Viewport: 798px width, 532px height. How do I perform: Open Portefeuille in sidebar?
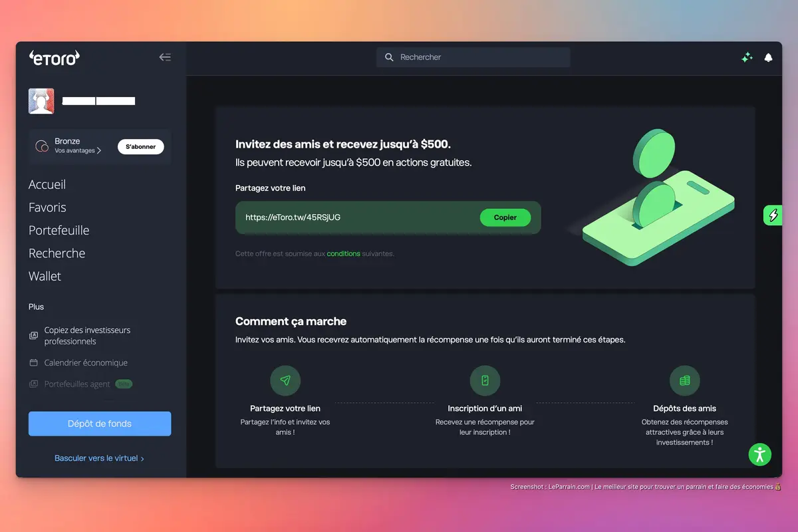pyautogui.click(x=59, y=230)
